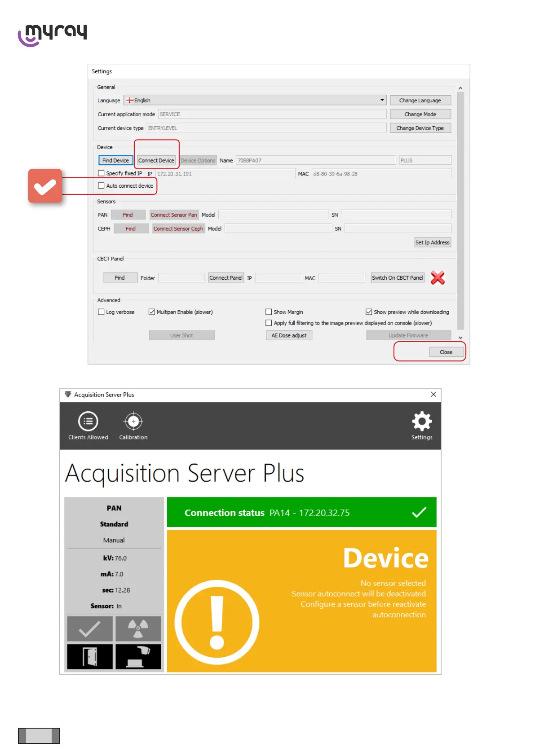Click settings scrollbar up arrow
This screenshot has width=535, height=756.
460,88
